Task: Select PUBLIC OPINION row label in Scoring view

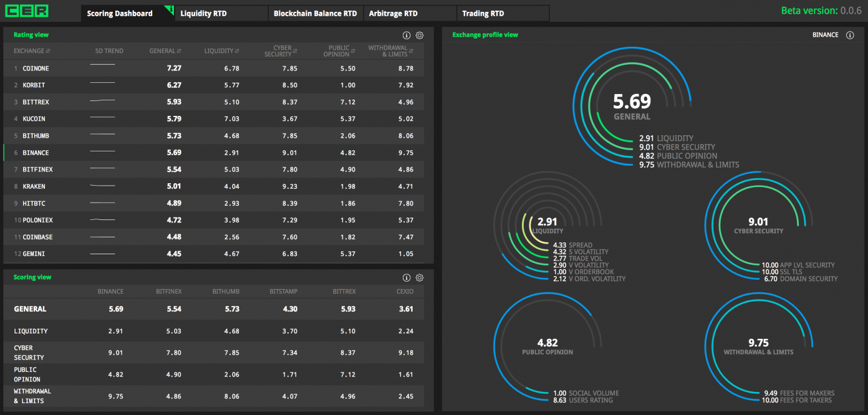Action: point(27,374)
